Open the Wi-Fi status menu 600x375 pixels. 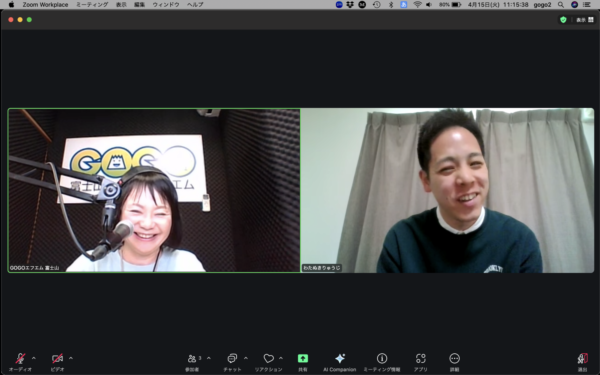tap(417, 5)
